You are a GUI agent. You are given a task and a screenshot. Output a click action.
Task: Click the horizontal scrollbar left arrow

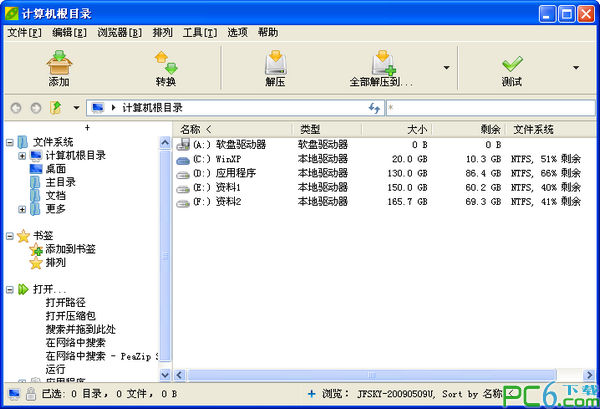(179, 375)
